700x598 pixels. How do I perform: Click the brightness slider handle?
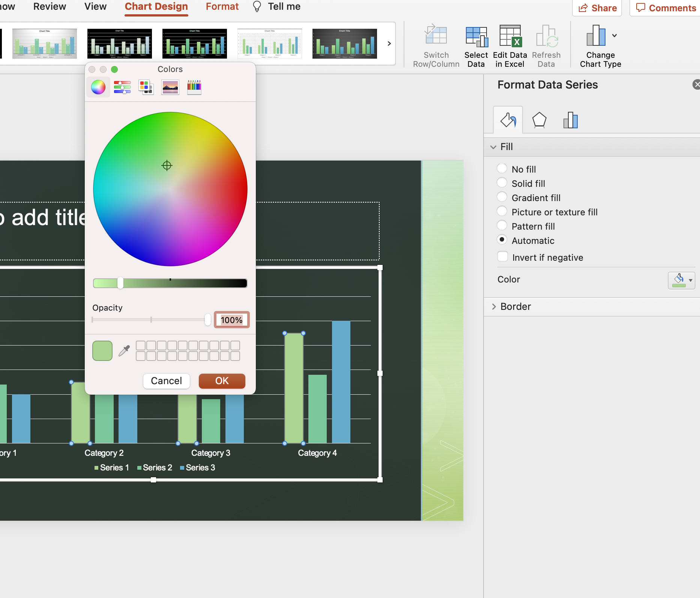click(x=120, y=283)
